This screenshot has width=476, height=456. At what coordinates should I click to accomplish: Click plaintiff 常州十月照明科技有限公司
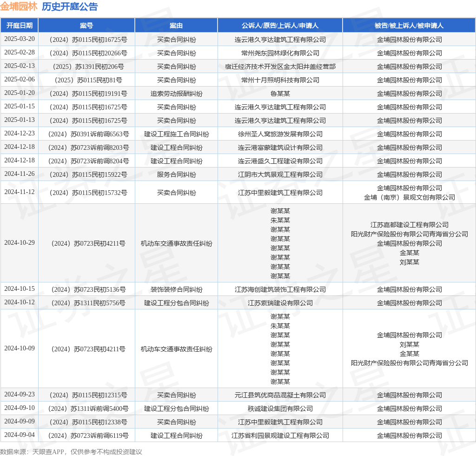(x=280, y=80)
